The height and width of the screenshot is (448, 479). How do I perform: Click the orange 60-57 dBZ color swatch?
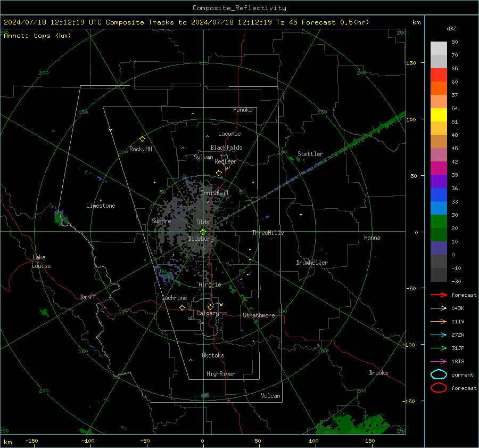click(439, 88)
